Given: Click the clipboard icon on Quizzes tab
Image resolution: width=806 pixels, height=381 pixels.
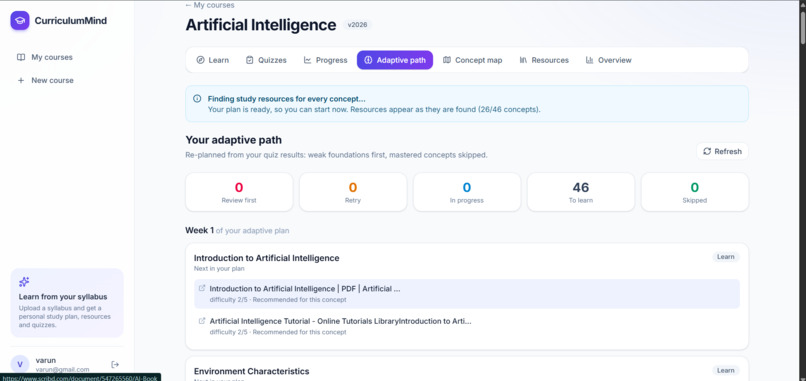Looking at the screenshot, I should click(x=250, y=60).
